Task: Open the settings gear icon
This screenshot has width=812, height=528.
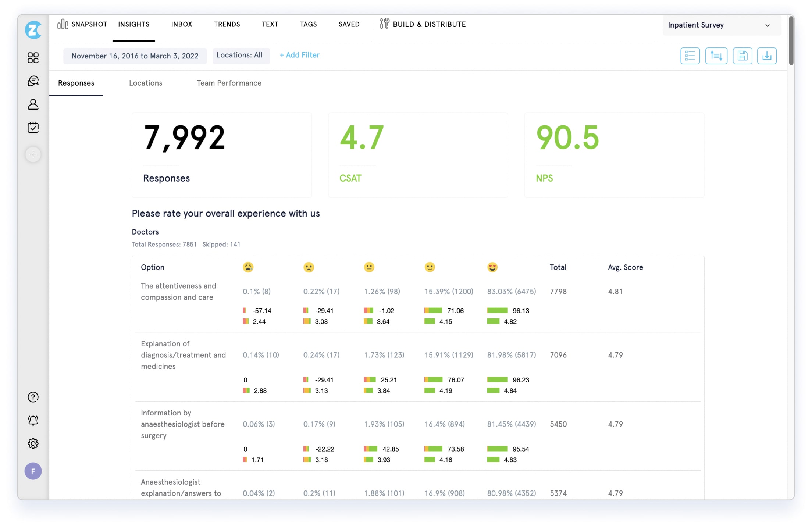Action: point(33,443)
